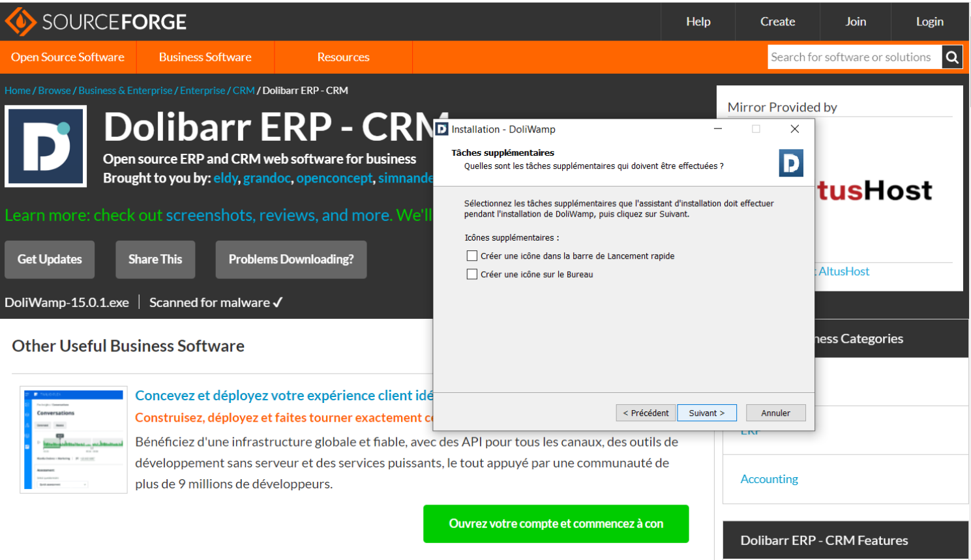Viewport: 971px width, 560px height.
Task: Click the Dolibarr project logo image
Action: click(46, 146)
